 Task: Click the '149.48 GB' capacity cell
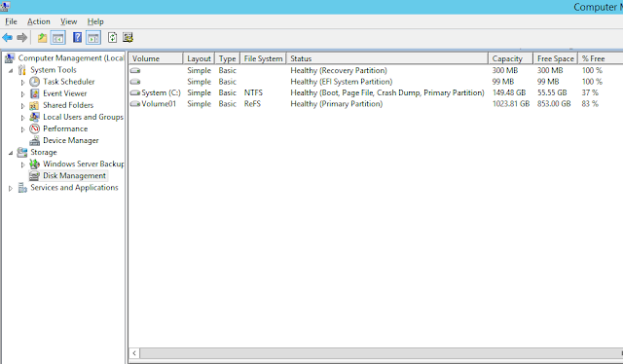point(509,92)
